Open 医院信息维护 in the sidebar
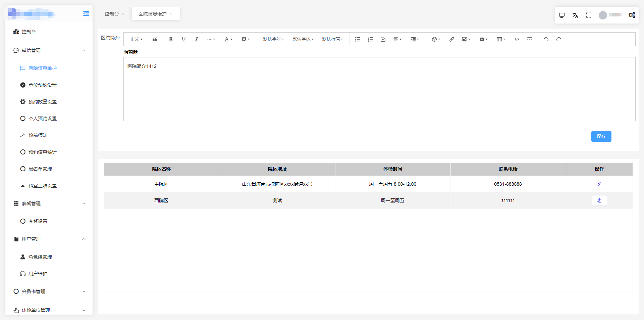 pyautogui.click(x=49, y=68)
